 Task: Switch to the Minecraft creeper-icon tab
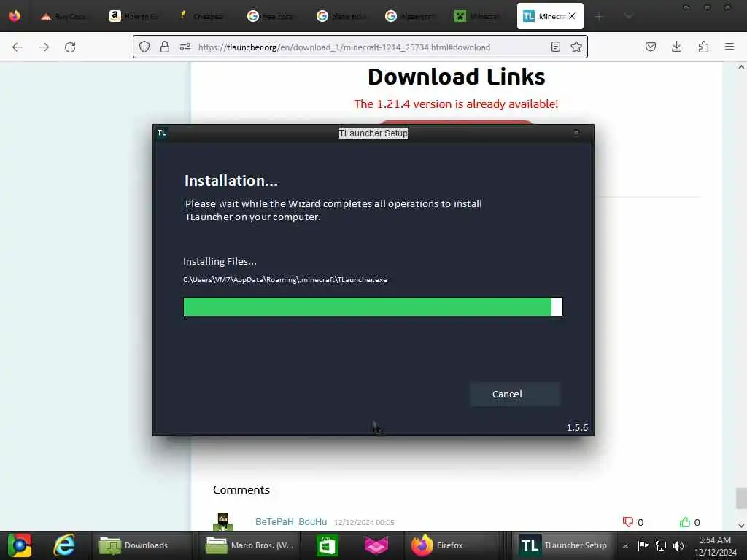click(x=478, y=16)
